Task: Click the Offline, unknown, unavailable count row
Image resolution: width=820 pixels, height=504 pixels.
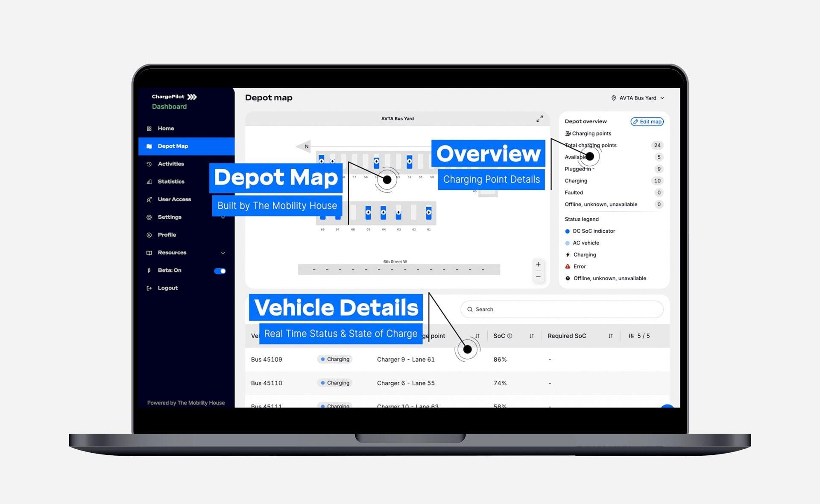Action: pos(614,205)
